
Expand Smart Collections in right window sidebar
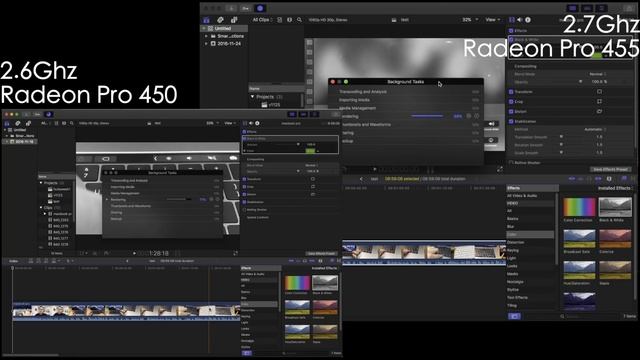pos(207,36)
